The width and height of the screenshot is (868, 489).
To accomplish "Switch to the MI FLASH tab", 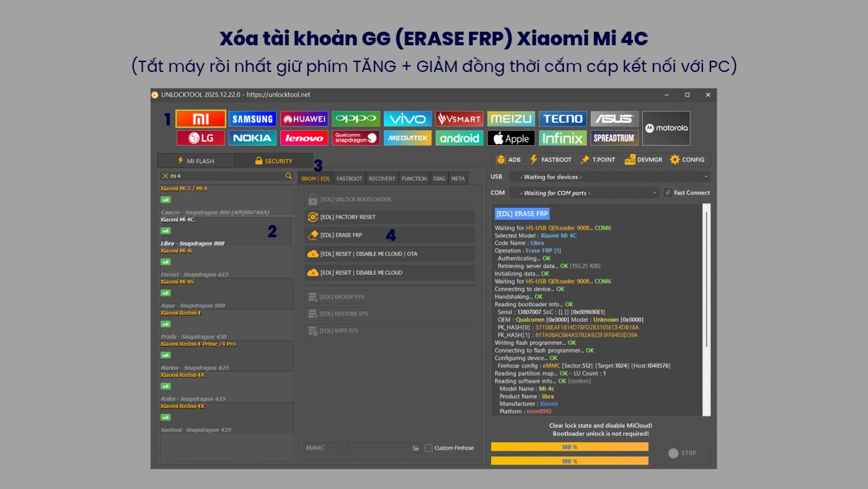I will pos(195,161).
